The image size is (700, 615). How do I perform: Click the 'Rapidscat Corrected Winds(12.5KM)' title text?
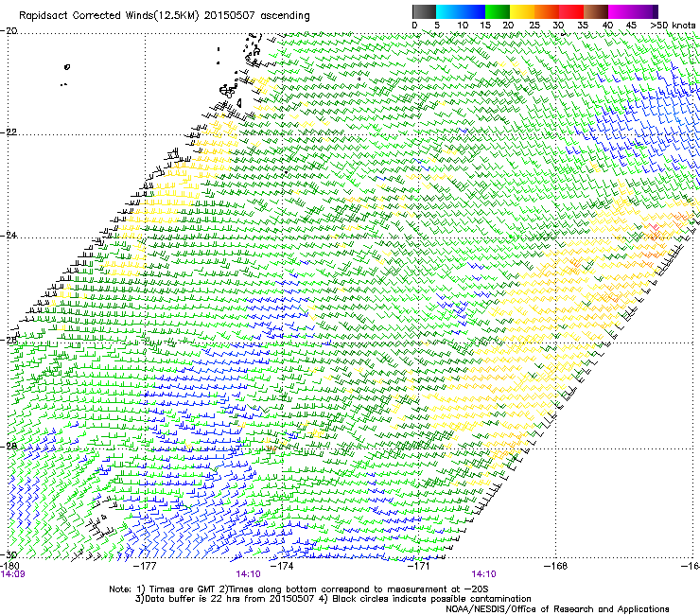(110, 16)
